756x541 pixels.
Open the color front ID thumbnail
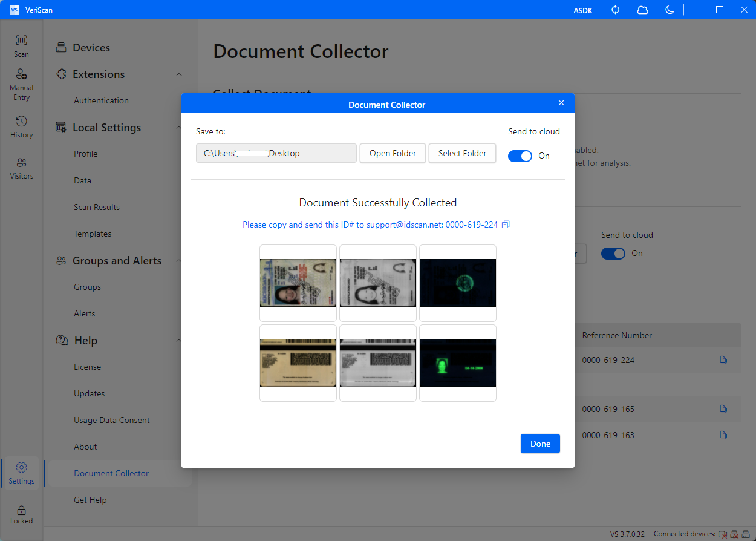click(x=298, y=283)
